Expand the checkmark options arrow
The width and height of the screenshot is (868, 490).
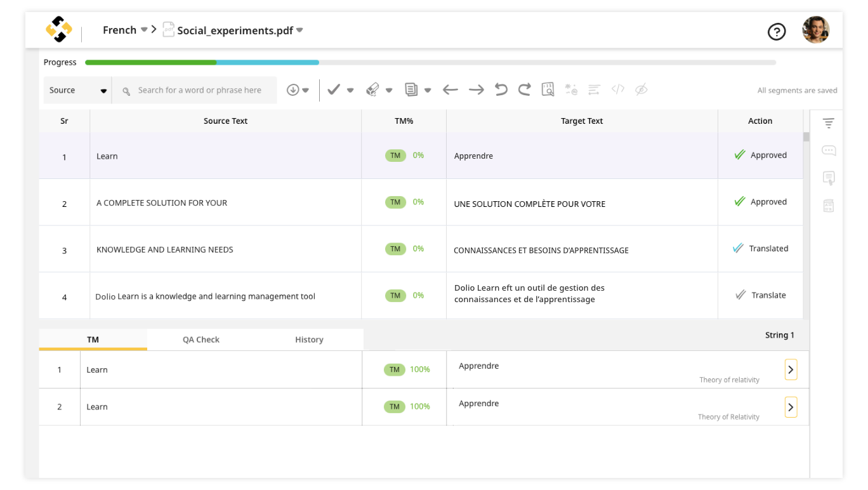pos(350,90)
